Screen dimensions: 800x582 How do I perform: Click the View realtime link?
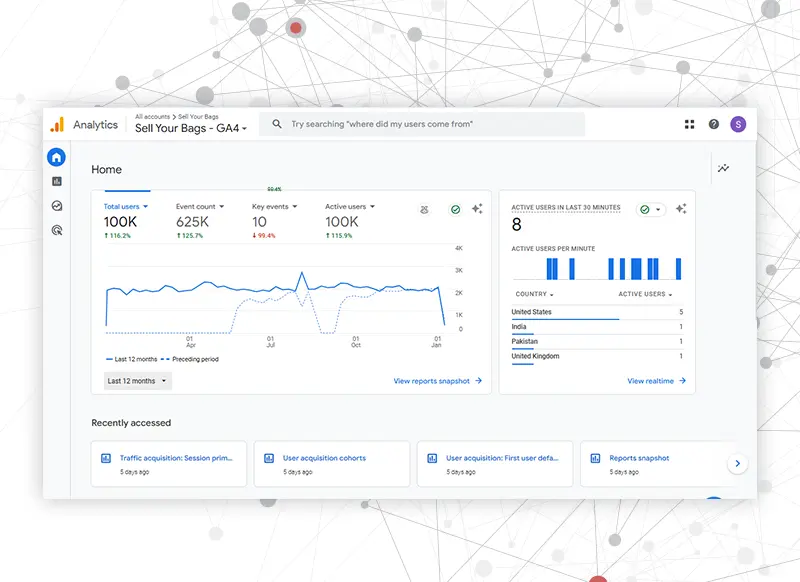656,381
